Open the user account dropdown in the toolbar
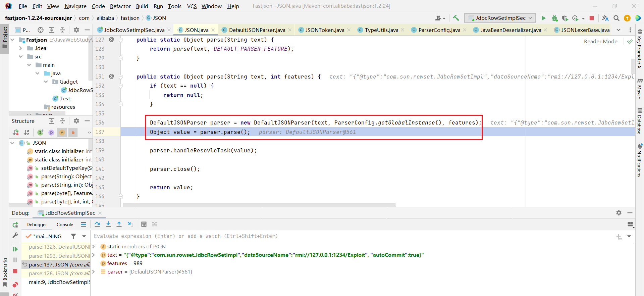 440,18
